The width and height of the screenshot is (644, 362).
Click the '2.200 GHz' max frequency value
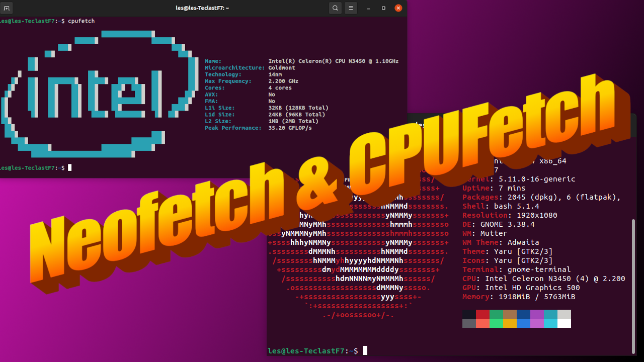(x=283, y=81)
